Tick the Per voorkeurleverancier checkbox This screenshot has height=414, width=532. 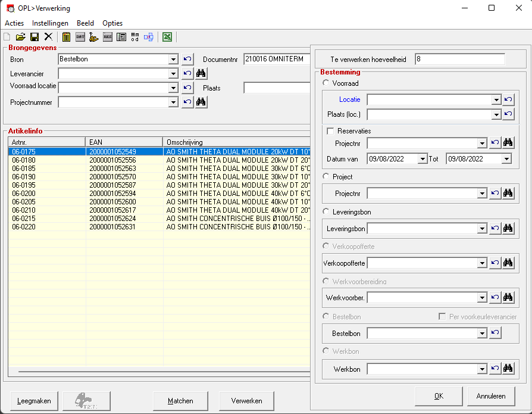[442, 316]
